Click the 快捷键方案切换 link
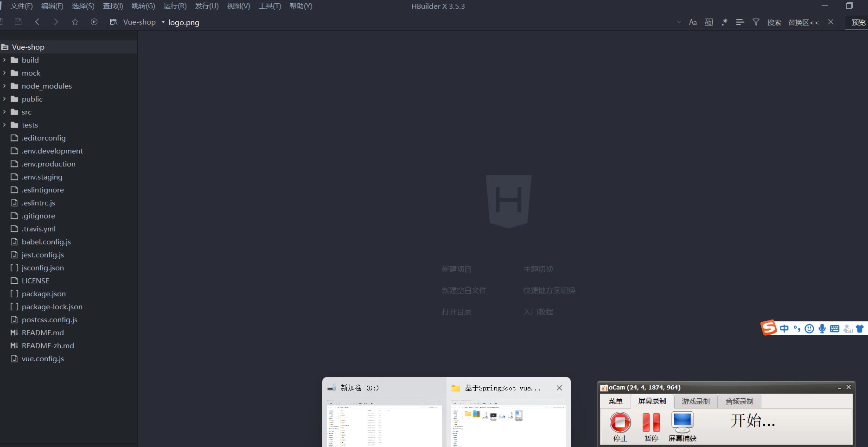 pyautogui.click(x=549, y=290)
